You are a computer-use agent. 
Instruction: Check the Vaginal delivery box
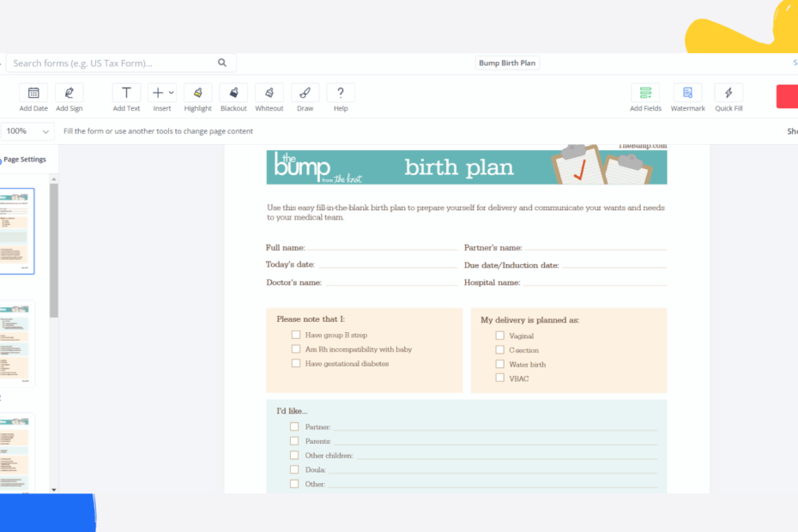(x=499, y=336)
